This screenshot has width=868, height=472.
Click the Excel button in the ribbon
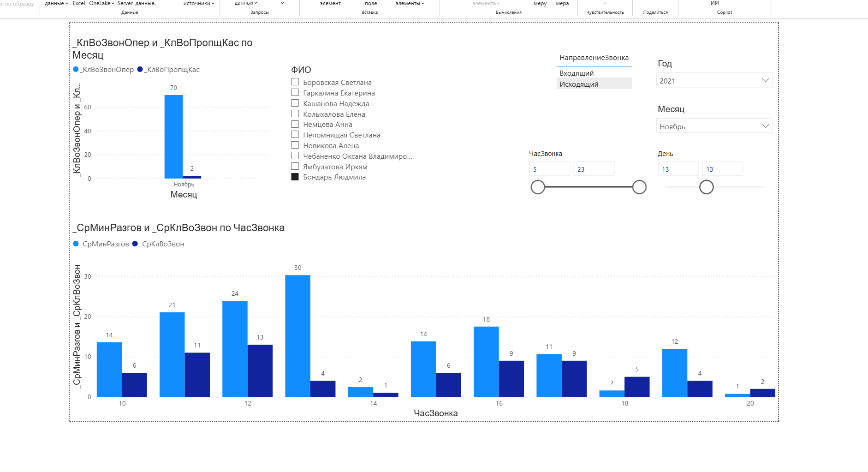tap(79, 3)
